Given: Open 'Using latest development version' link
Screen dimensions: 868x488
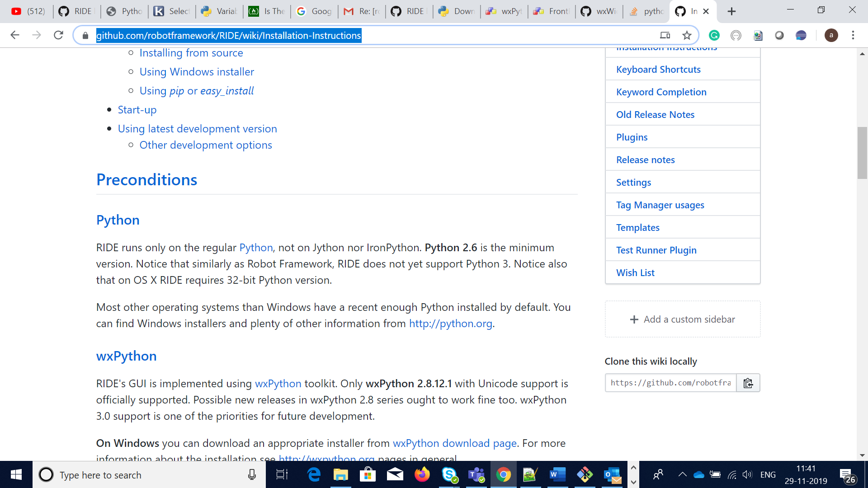Looking at the screenshot, I should pyautogui.click(x=197, y=129).
